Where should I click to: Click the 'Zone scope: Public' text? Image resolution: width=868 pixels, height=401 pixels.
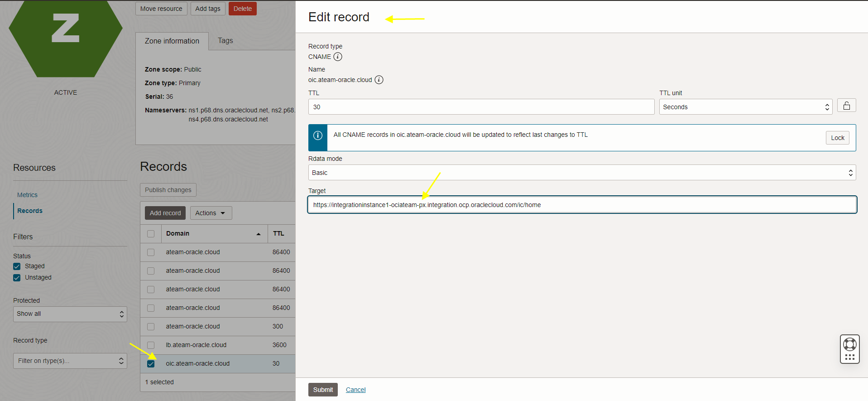173,69
